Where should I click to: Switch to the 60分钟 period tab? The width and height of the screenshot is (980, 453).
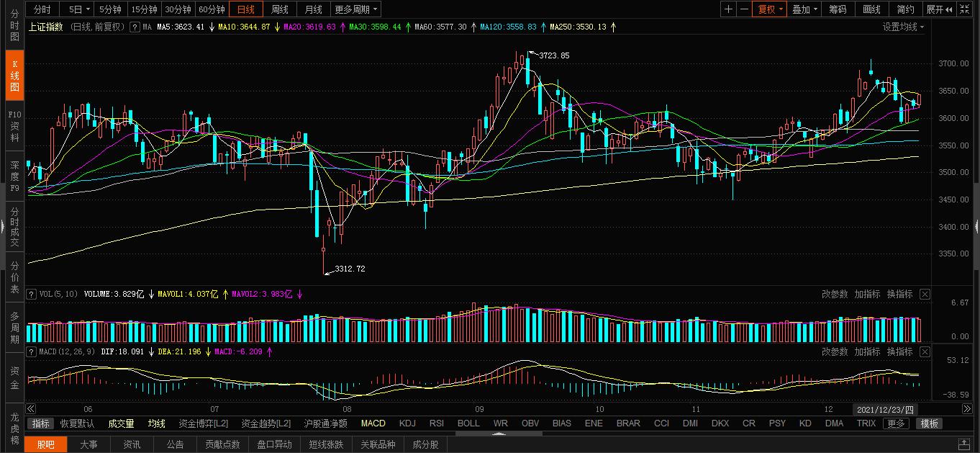coord(212,9)
